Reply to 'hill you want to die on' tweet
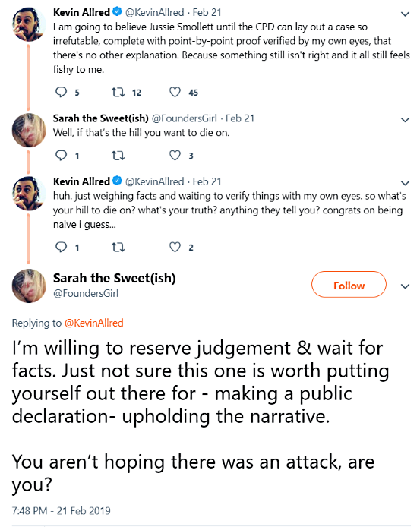This screenshot has height=527, width=420. pyautogui.click(x=62, y=155)
